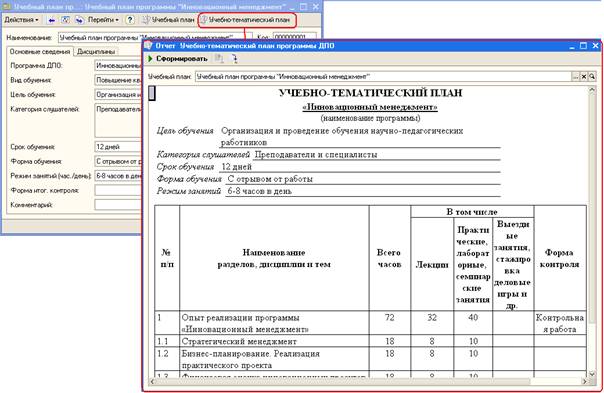Switch to the Дисциплины tab

pos(96,51)
